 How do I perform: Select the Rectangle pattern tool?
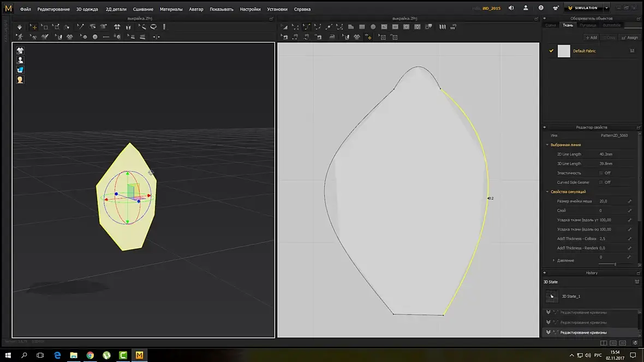pos(362,27)
